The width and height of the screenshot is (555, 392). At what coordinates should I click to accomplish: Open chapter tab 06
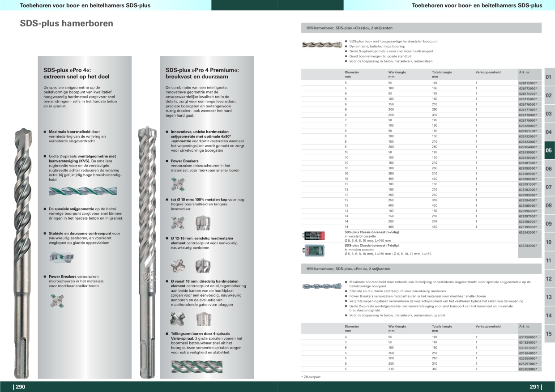tap(549, 169)
